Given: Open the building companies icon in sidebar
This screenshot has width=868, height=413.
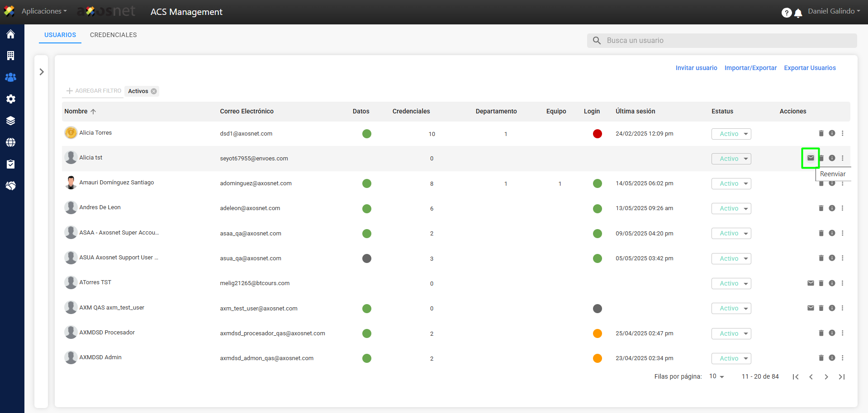Looking at the screenshot, I should 11,56.
